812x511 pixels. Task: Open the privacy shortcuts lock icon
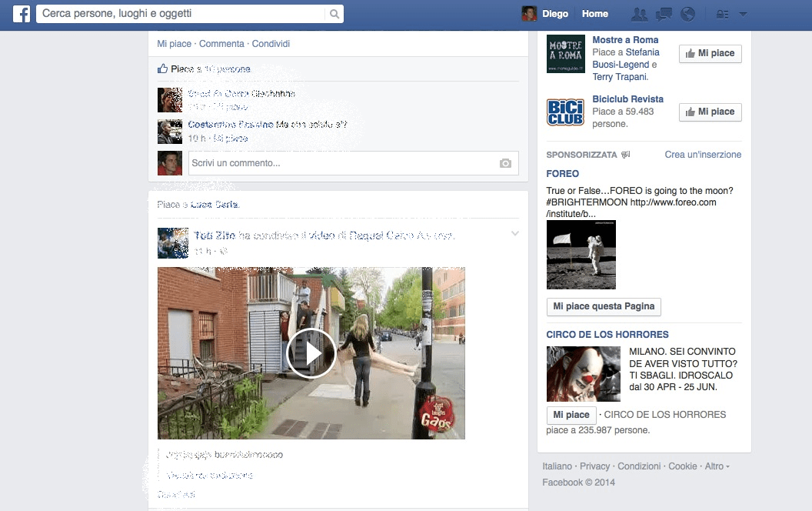click(722, 14)
